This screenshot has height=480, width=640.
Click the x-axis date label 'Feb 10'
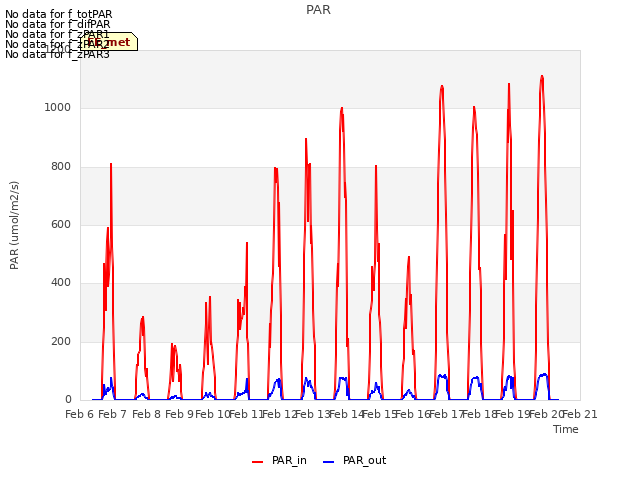213,415
